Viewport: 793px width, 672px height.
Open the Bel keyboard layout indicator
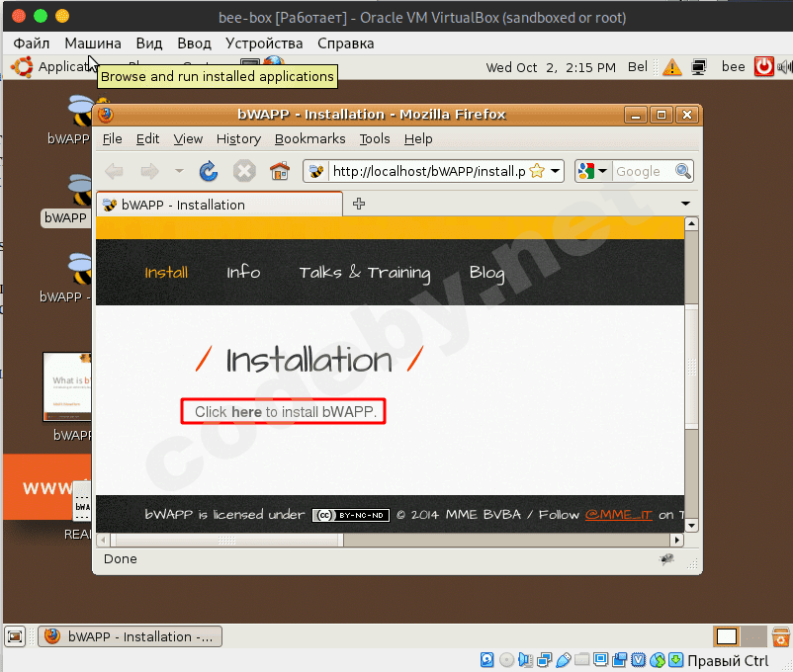[637, 67]
